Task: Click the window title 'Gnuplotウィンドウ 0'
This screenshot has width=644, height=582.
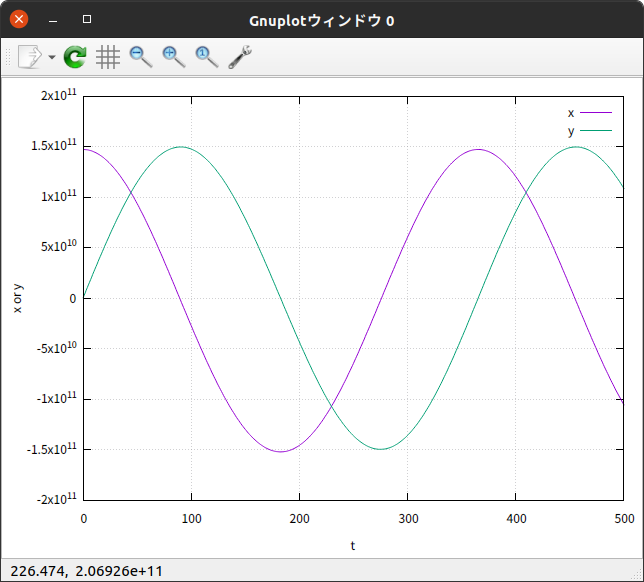Action: (x=322, y=21)
